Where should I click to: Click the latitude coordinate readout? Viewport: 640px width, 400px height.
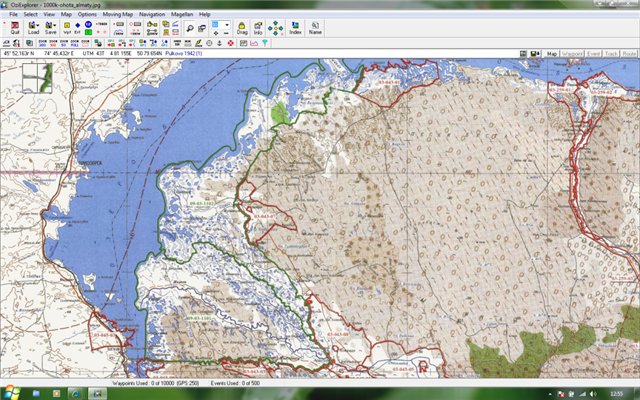19,53
